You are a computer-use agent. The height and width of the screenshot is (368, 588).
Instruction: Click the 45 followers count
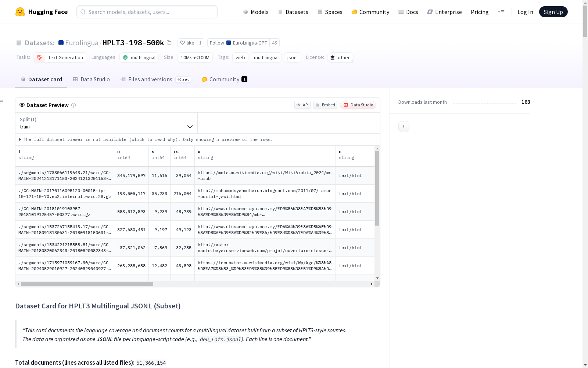tap(275, 43)
